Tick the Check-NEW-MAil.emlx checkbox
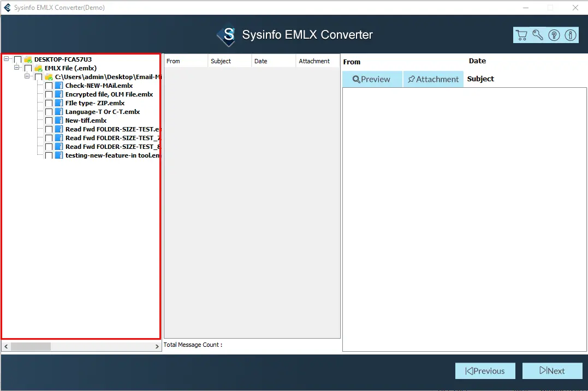 (x=49, y=86)
